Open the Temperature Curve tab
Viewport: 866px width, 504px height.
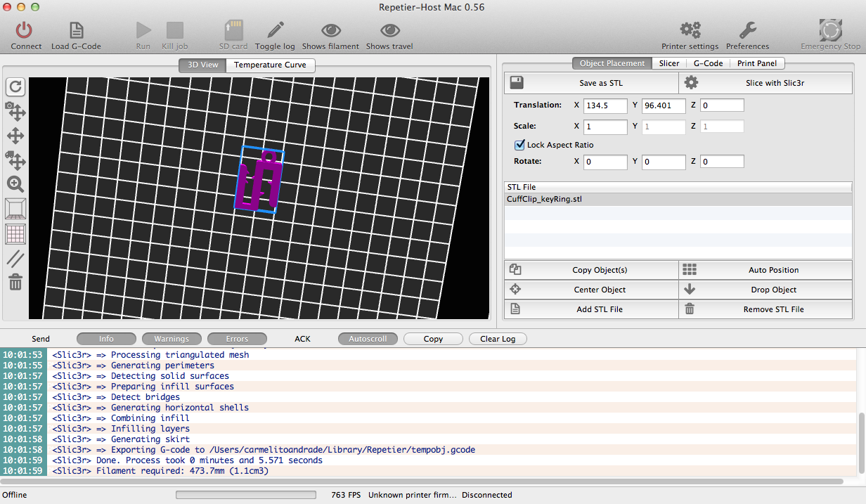tap(271, 65)
